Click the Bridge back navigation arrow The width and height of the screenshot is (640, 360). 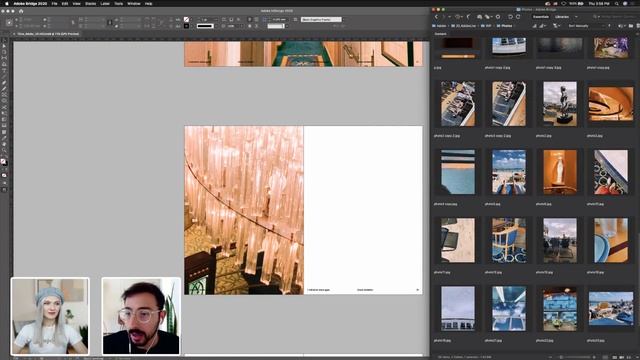point(436,17)
